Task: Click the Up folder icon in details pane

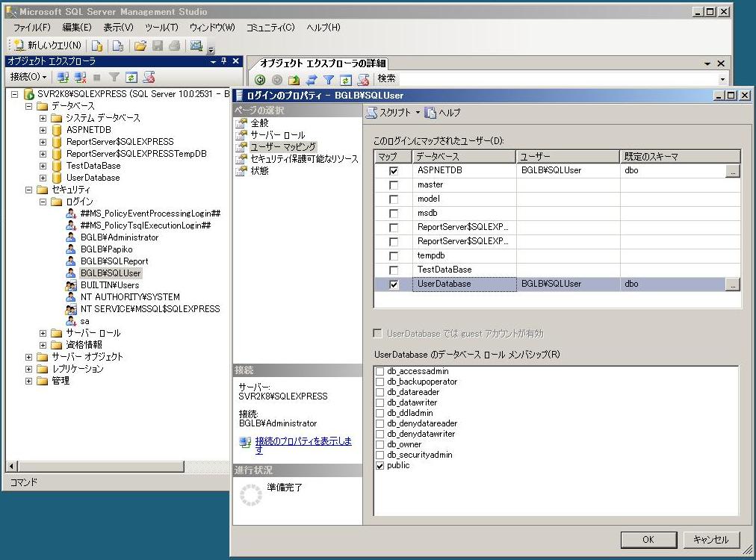Action: pyautogui.click(x=294, y=79)
